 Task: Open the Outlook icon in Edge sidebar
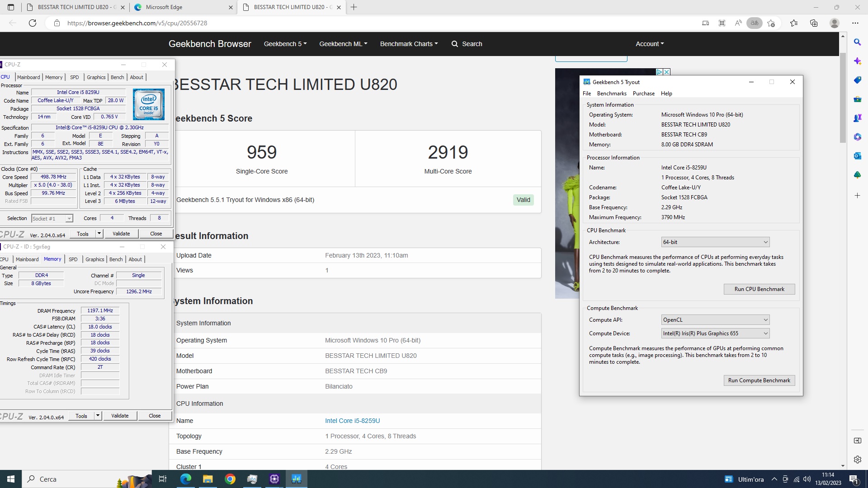click(x=858, y=156)
